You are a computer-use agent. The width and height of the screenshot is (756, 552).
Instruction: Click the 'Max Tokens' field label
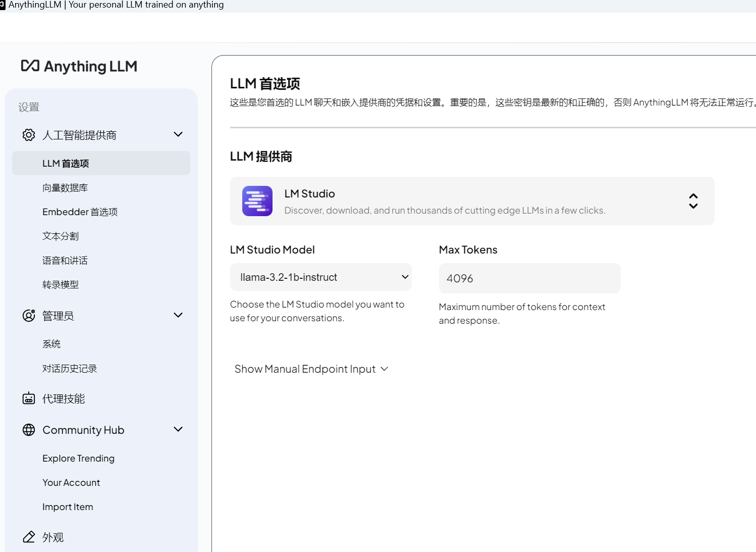point(468,250)
